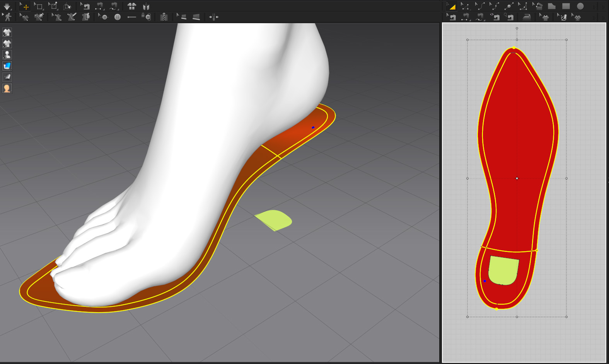Select the Edit Sewing tool in 2D toolbar

[452, 17]
